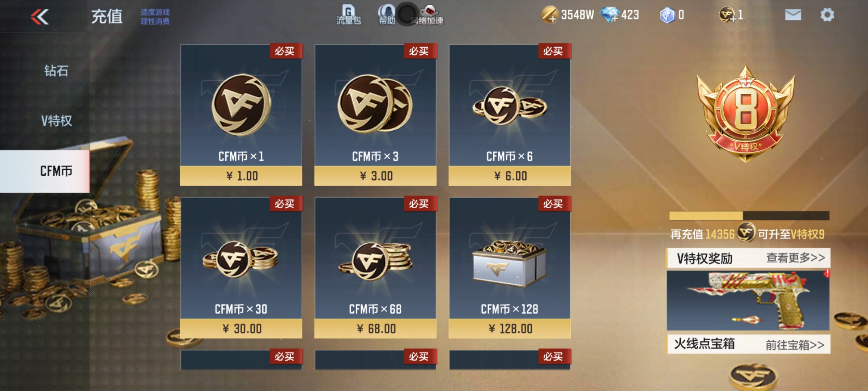Tap the CFM coin balance icon
The height and width of the screenshot is (391, 868).
click(x=728, y=15)
